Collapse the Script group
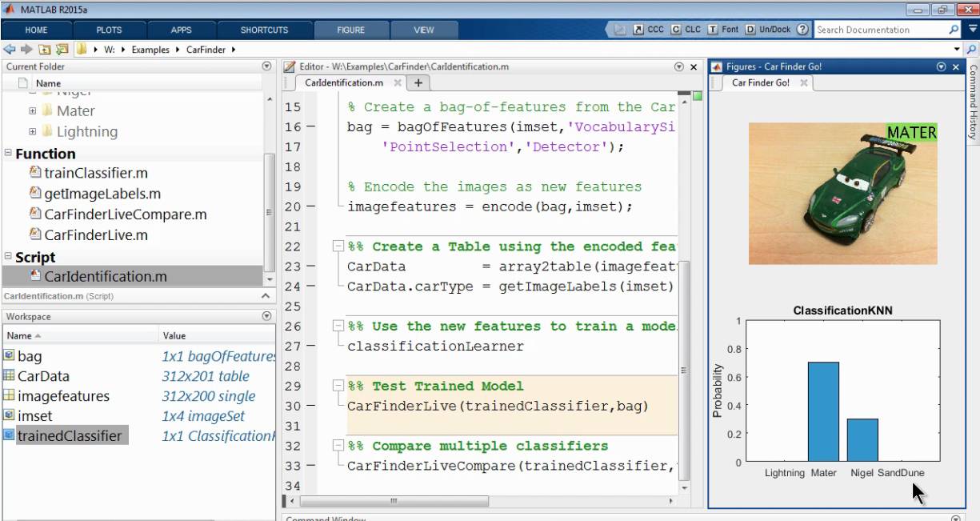Image resolution: width=980 pixels, height=521 pixels. coord(8,258)
